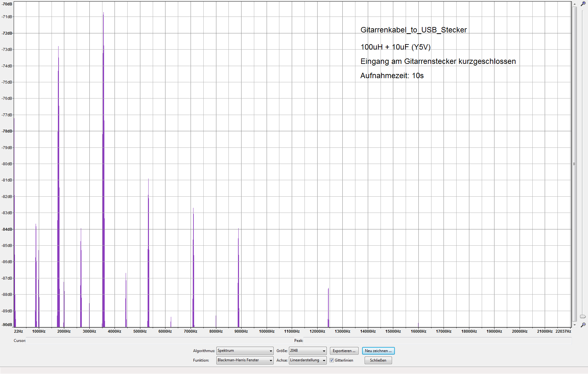This screenshot has width=588, height=374.
Task: Click the spectrum peak near 12400Hz
Action: (328, 307)
